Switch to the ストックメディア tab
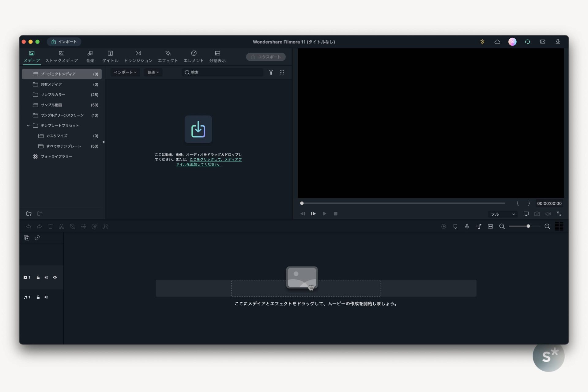Viewport: 588px width, 392px height. pos(62,57)
